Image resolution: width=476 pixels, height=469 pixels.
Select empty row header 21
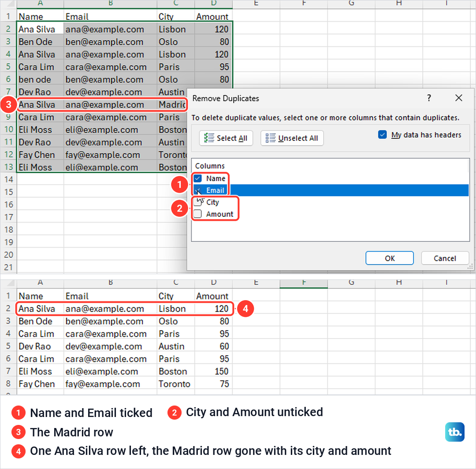[x=8, y=267]
